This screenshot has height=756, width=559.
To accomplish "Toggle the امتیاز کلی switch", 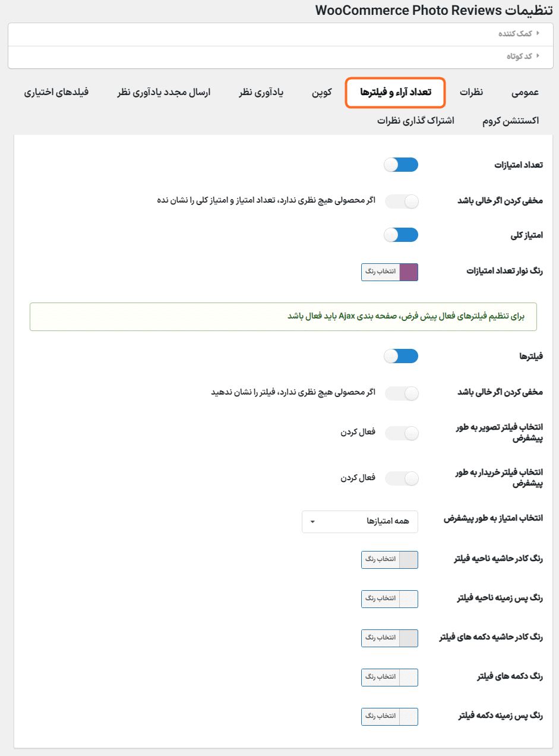I will click(401, 235).
